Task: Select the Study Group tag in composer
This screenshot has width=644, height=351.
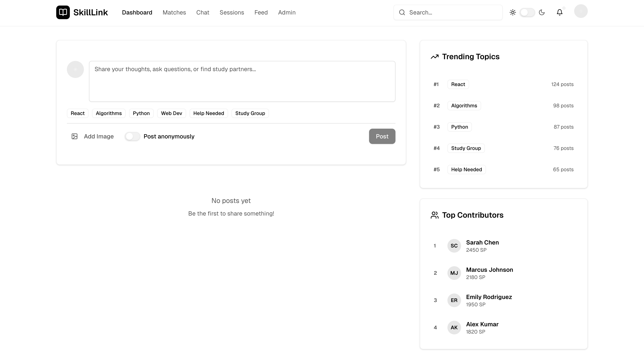Action: click(250, 113)
